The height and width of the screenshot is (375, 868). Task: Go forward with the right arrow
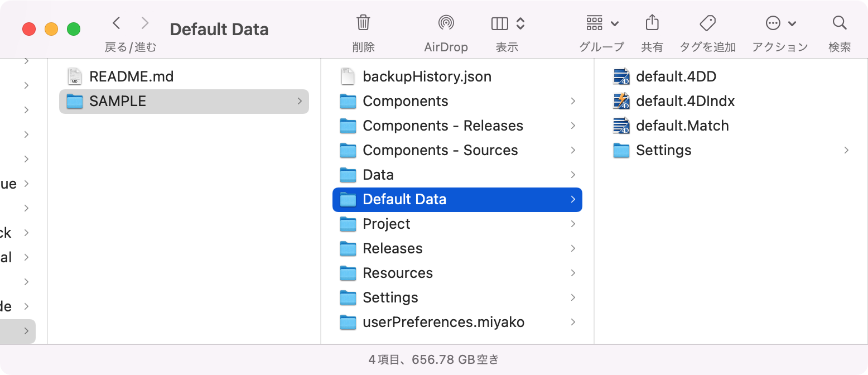[145, 23]
